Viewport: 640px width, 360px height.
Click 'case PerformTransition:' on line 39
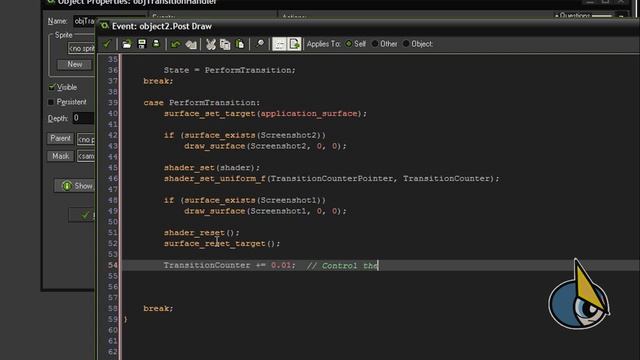(x=202, y=102)
